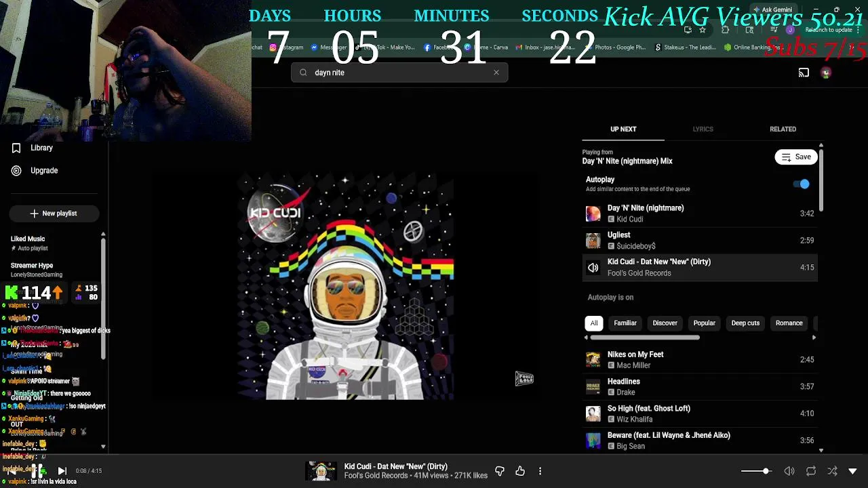Click the So High album thumbnail

593,413
